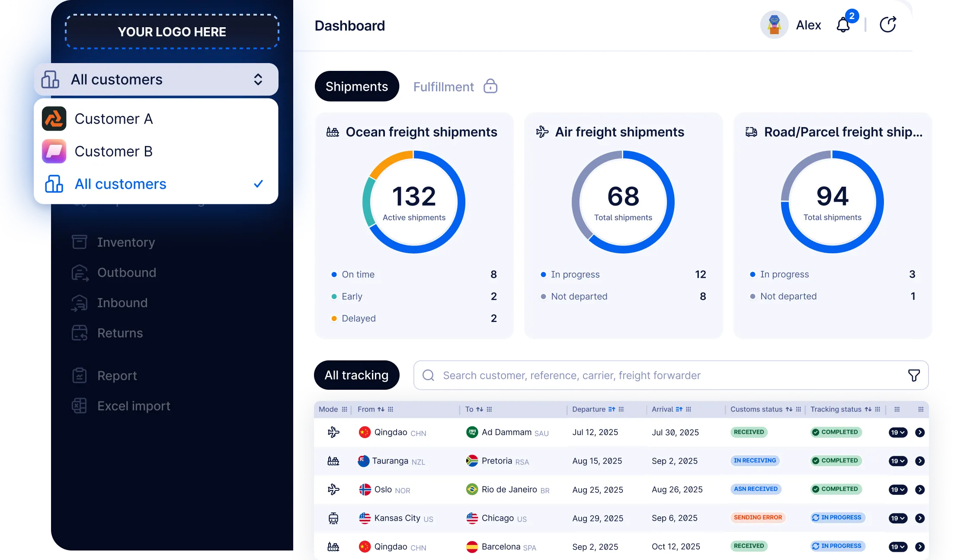The height and width of the screenshot is (560, 967).
Task: Toggle the Tracking status sort order
Action: 868,409
